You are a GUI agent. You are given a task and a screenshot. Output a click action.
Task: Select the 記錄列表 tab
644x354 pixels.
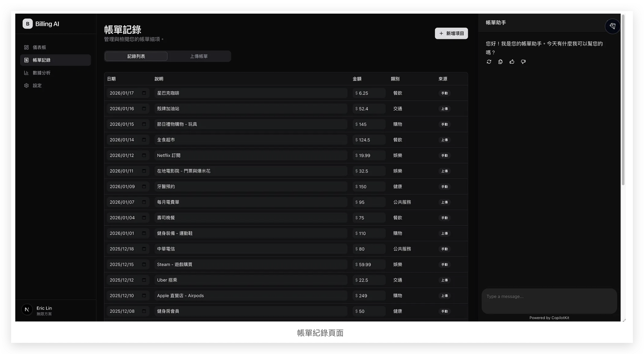click(x=136, y=56)
